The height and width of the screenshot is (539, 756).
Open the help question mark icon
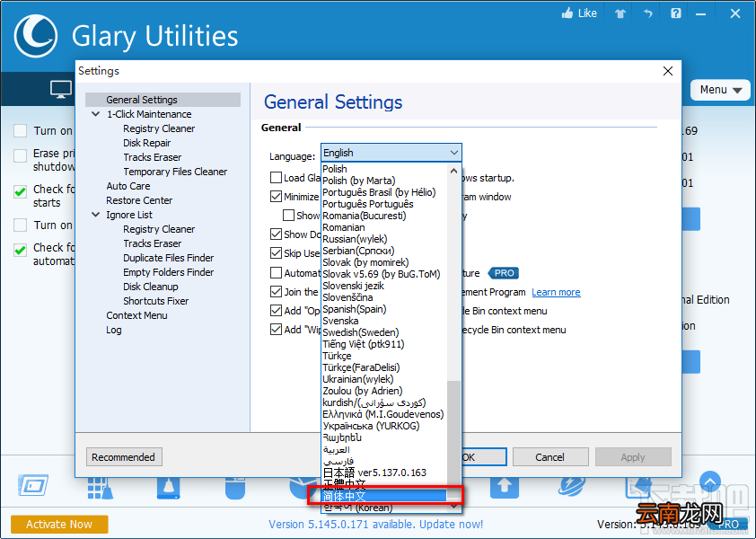676,13
